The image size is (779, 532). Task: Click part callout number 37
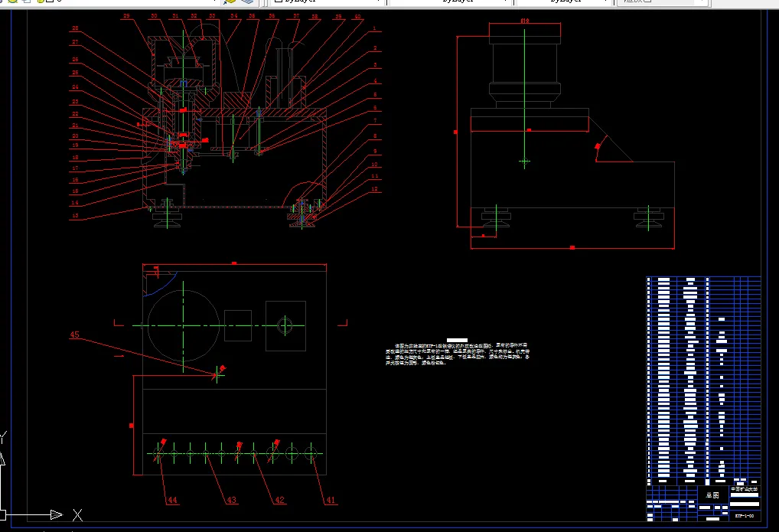coord(296,16)
